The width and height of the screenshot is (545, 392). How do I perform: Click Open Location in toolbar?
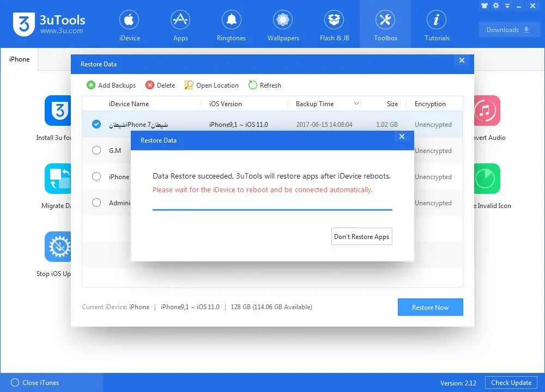[211, 85]
